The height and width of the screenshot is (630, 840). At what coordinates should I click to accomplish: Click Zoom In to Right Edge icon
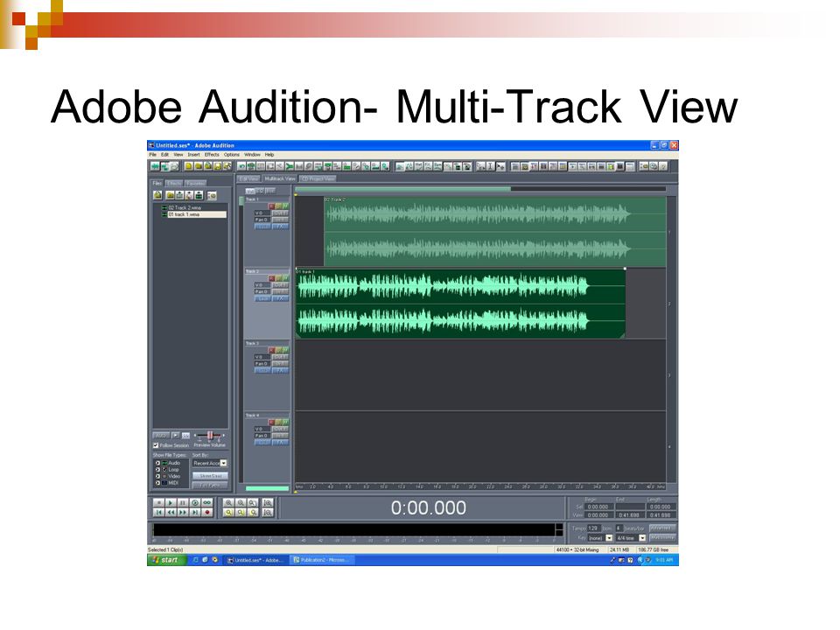(253, 513)
